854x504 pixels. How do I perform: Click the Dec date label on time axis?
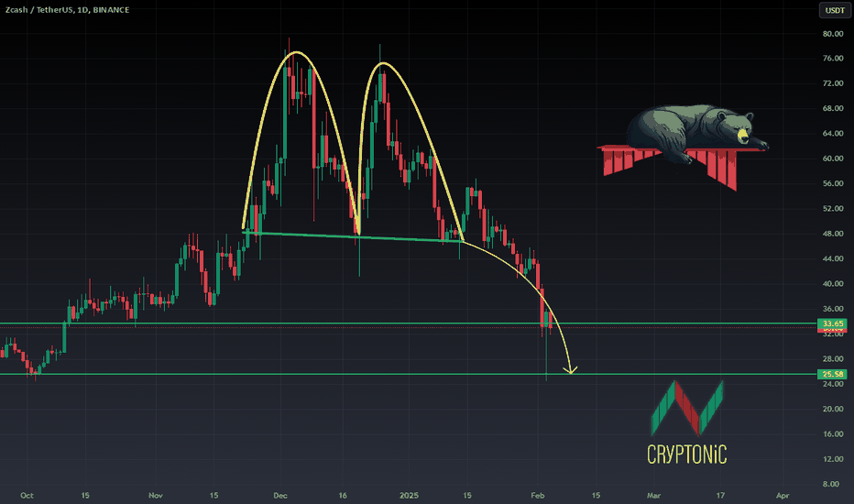(280, 496)
